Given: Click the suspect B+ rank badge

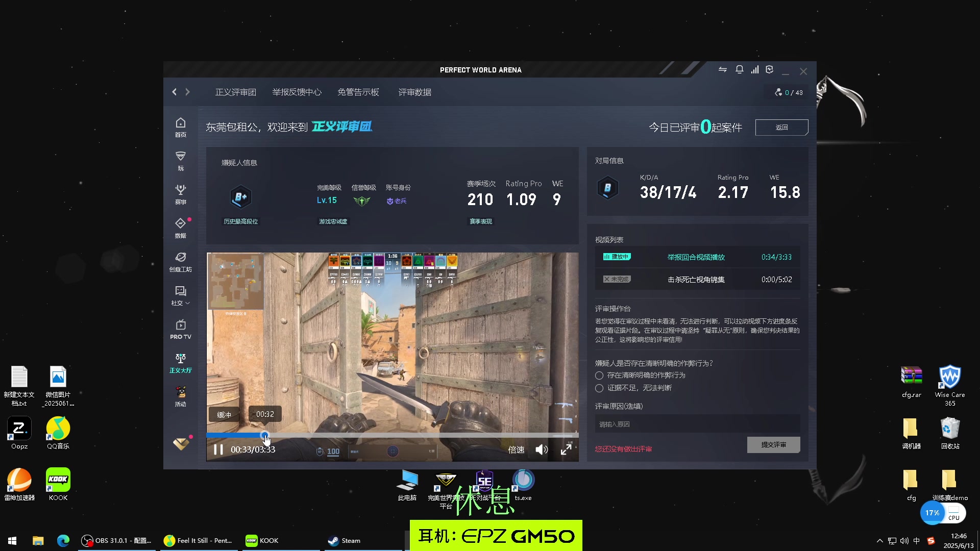Looking at the screenshot, I should [241, 197].
